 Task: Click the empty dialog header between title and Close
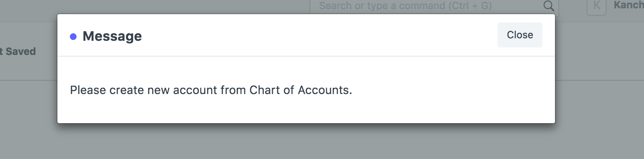[x=320, y=35]
